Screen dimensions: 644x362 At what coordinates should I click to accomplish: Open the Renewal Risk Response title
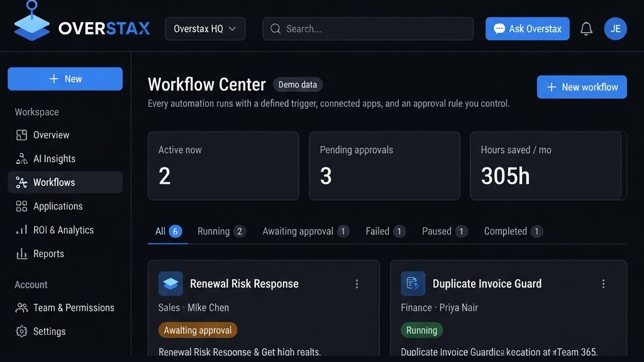click(244, 283)
